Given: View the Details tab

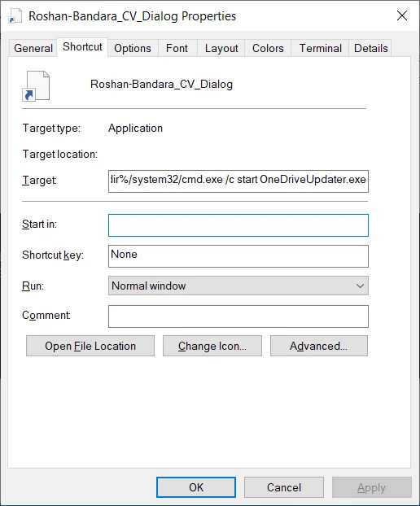Looking at the screenshot, I should [x=371, y=49].
